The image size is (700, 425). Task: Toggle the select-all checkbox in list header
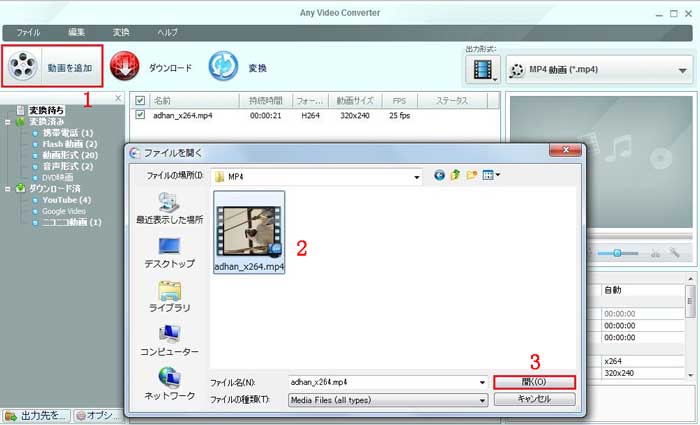tap(140, 100)
